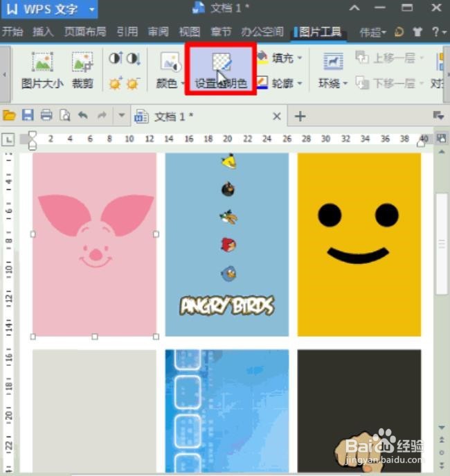This screenshot has height=476, width=450.
Task: Open the 图片大小 picture size tool
Action: coord(42,71)
